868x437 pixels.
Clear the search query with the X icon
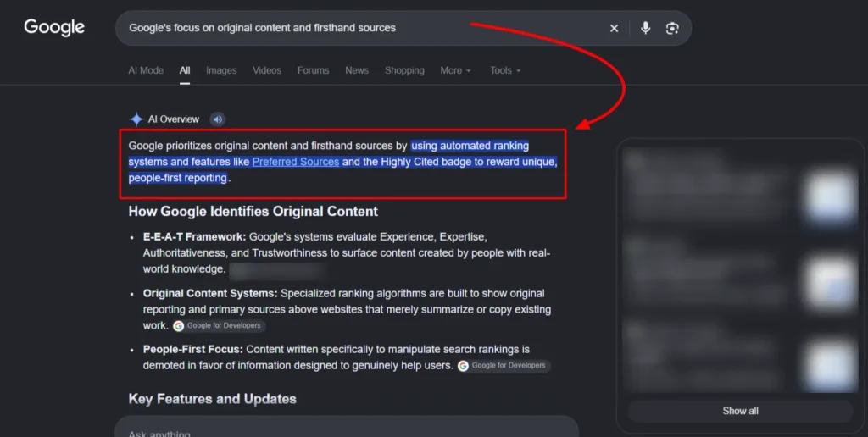click(x=614, y=28)
